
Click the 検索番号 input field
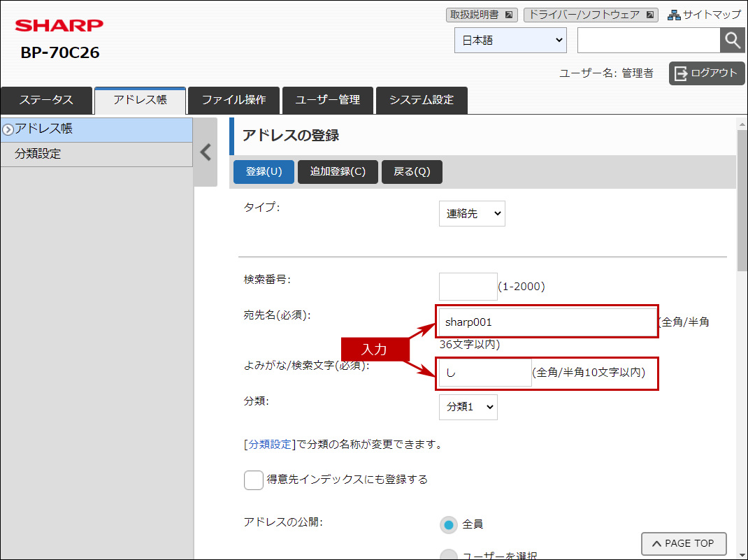click(468, 287)
